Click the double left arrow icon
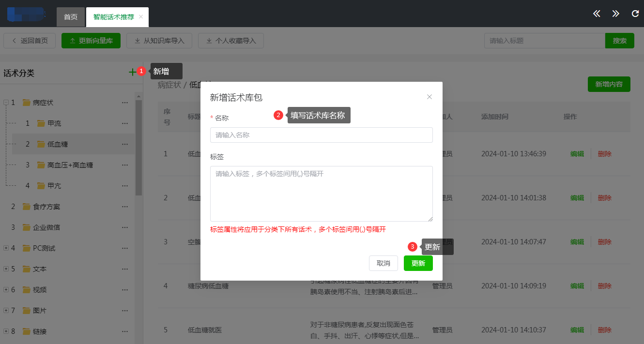 pos(597,14)
